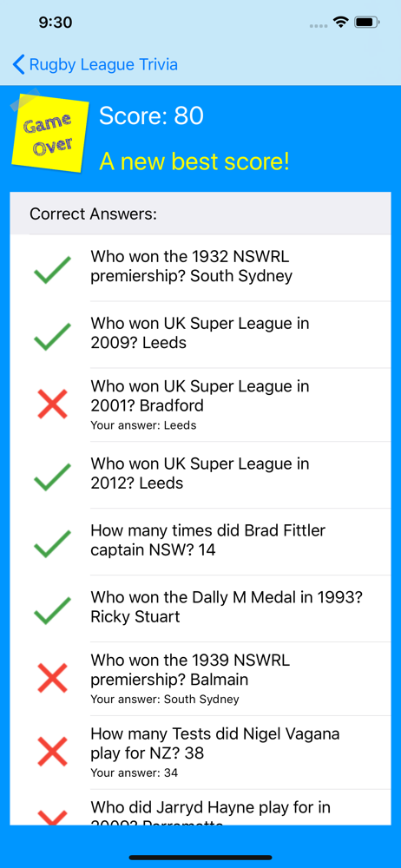
Task: Tap 'Your answer: Leeds' text
Action: (143, 425)
